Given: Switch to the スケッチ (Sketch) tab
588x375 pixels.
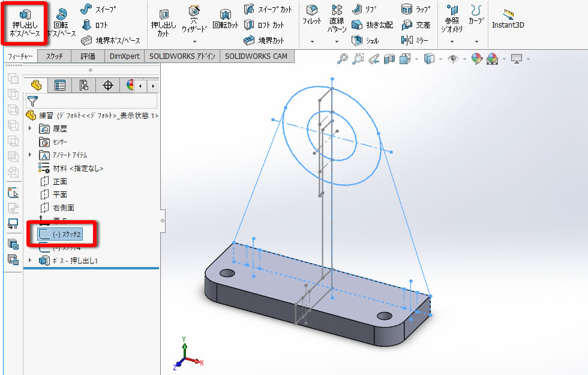Looking at the screenshot, I should pyautogui.click(x=55, y=56).
